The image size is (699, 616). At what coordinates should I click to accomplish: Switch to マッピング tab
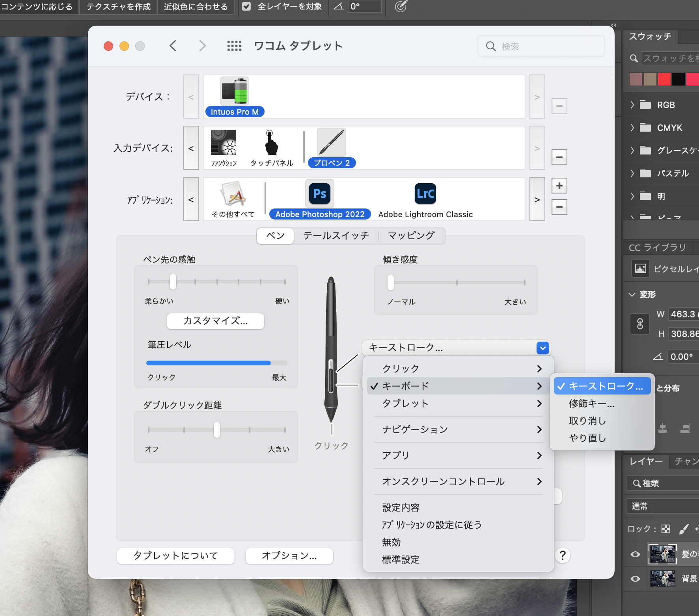[411, 236]
